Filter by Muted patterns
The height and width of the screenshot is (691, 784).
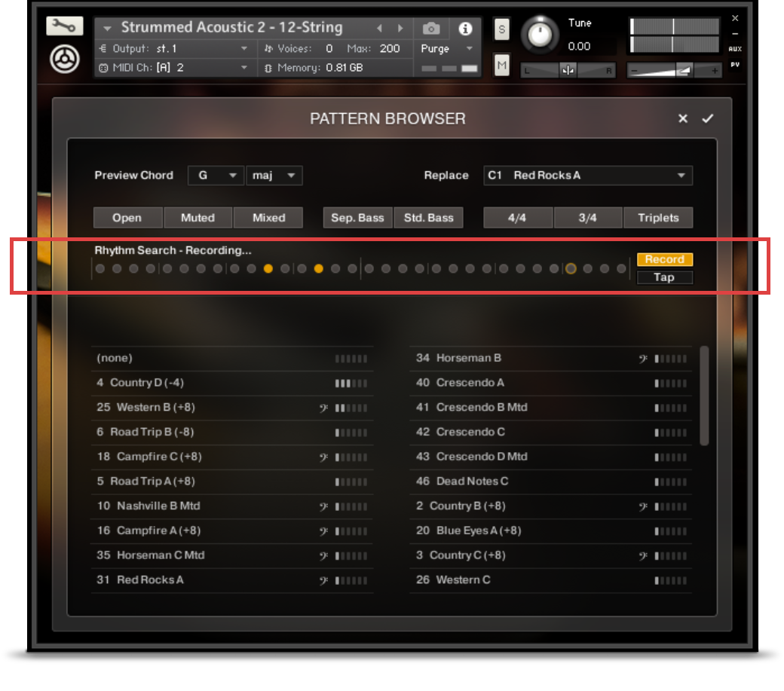pyautogui.click(x=198, y=218)
